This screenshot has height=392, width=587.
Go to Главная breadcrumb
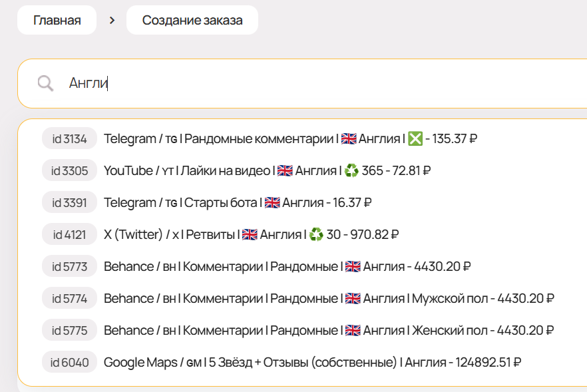[x=57, y=20]
